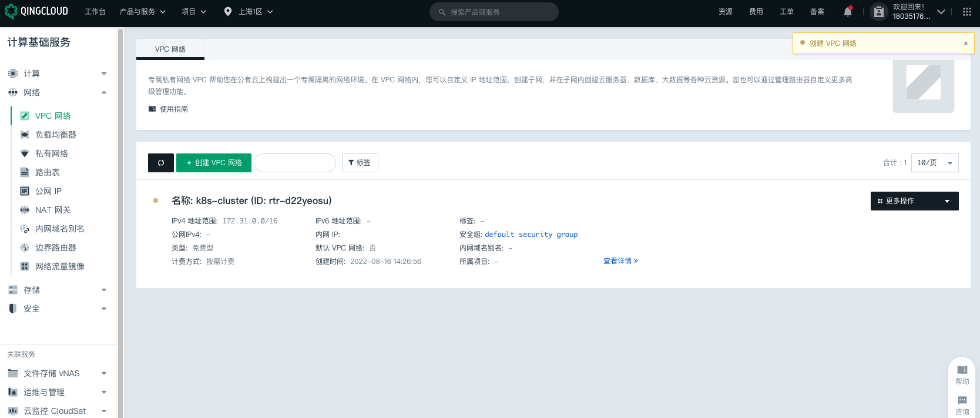The width and height of the screenshot is (980, 418).
Task: Click the refresh list button
Action: pos(161,163)
